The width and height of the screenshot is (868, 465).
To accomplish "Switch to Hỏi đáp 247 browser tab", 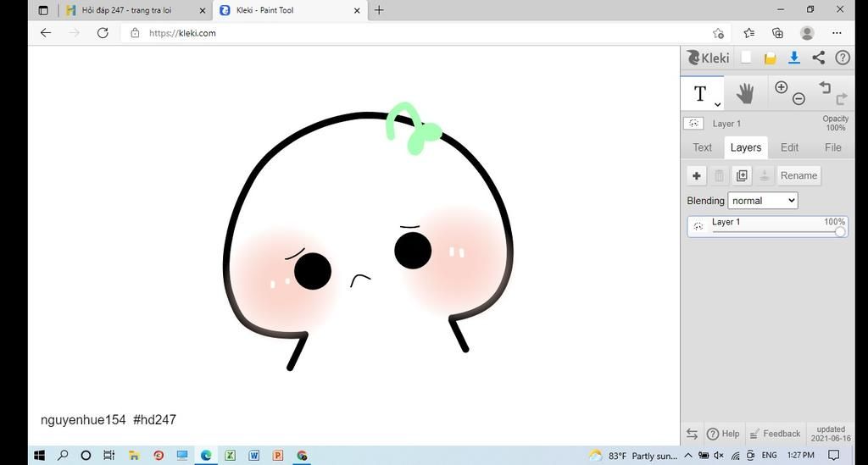I will [x=127, y=10].
